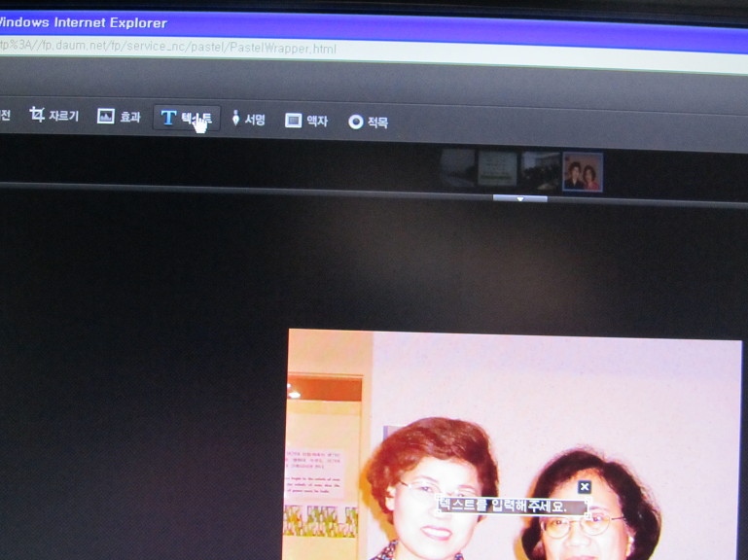Click the browser address bar URL

coord(168,48)
